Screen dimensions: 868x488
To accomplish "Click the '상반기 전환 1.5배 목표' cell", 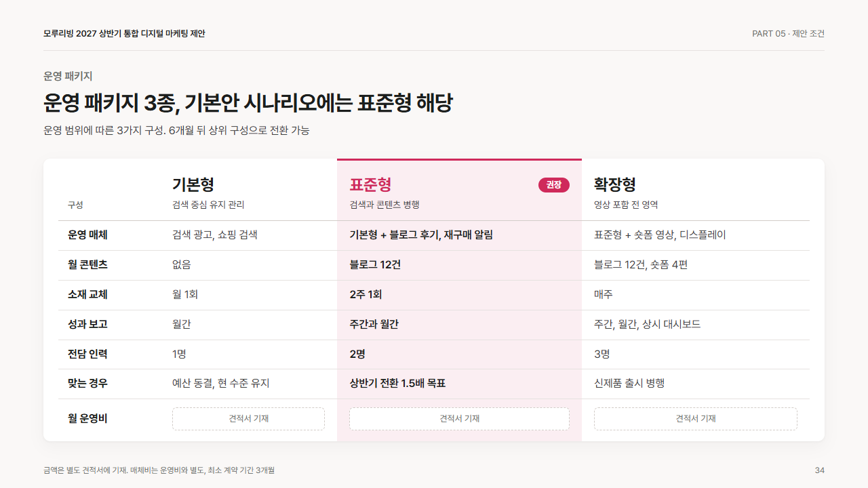I will pos(397,384).
